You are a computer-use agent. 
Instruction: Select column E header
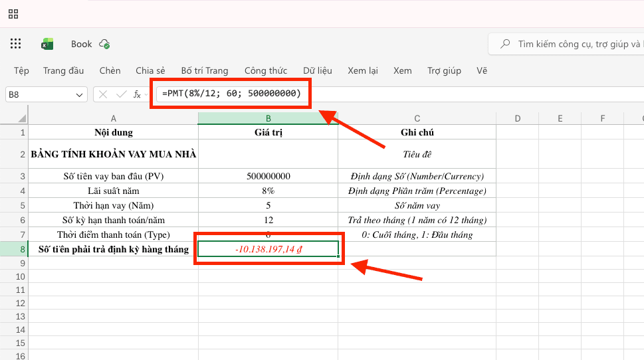click(560, 119)
